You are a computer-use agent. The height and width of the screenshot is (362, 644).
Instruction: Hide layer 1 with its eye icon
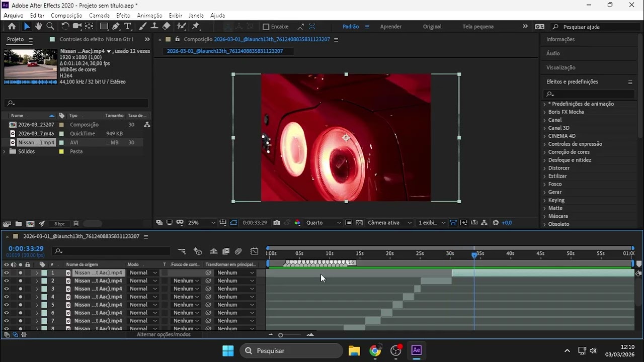7,273
